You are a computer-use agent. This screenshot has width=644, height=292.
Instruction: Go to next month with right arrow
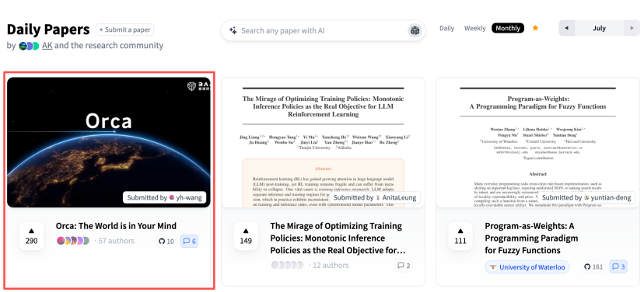click(632, 28)
